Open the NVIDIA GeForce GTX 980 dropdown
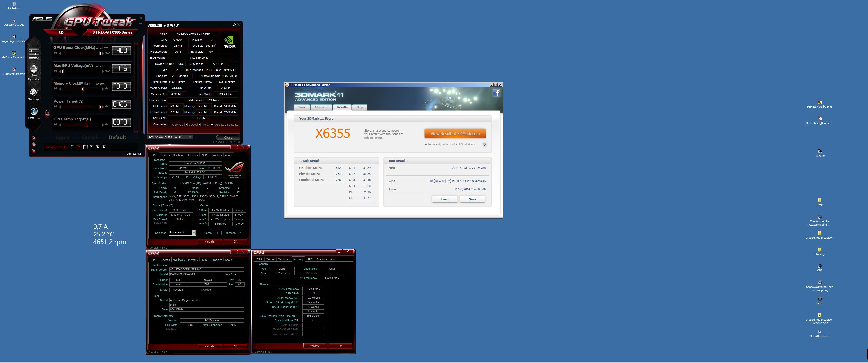This screenshot has height=363, width=868. [170, 137]
